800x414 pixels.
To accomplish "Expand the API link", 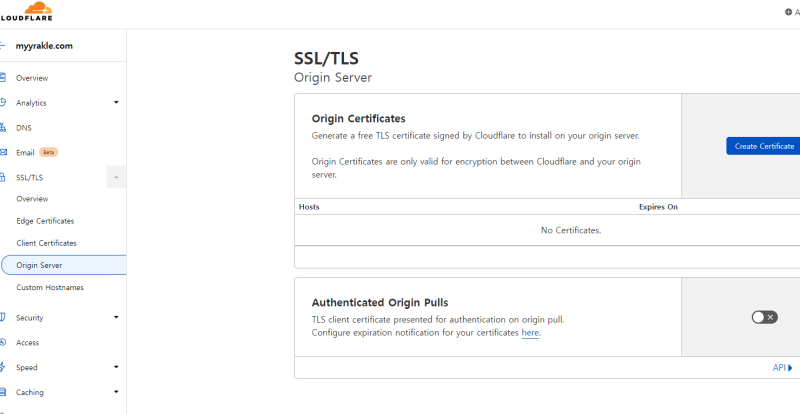I will (x=782, y=368).
